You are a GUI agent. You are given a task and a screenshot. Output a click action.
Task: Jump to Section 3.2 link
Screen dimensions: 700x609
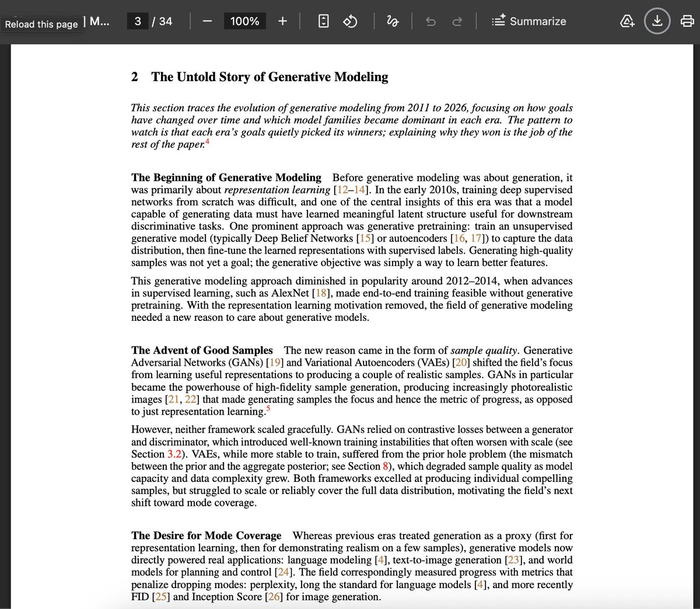174,454
